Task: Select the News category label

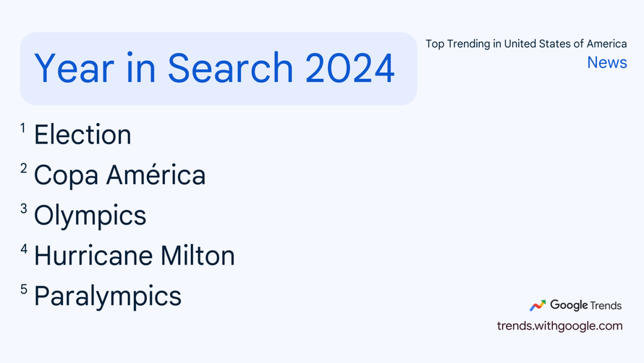Action: point(607,62)
